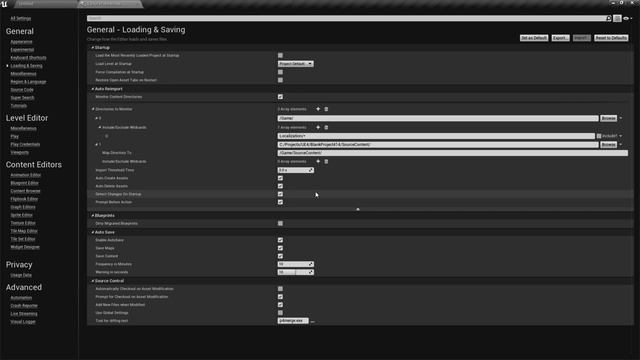The height and width of the screenshot is (360, 640).
Task: Open Appearance settings in General
Action: click(21, 42)
